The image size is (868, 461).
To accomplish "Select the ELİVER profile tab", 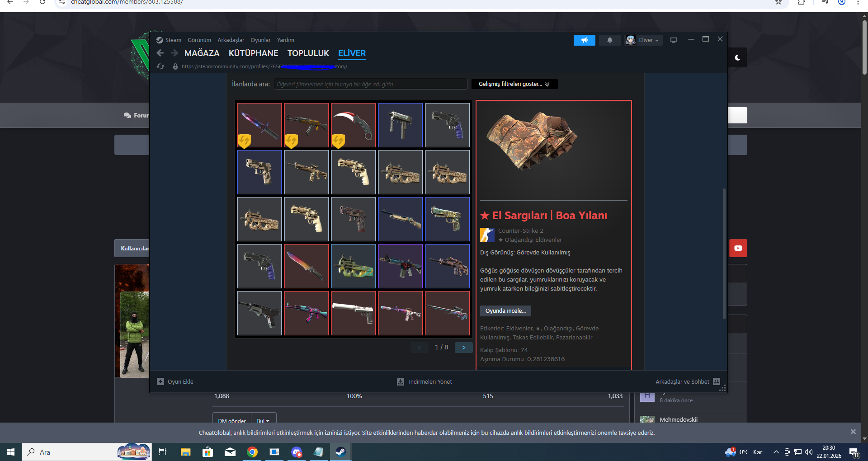I will 352,53.
